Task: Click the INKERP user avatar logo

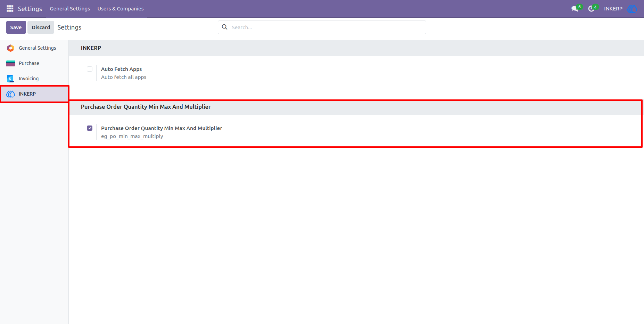Action: (632, 9)
